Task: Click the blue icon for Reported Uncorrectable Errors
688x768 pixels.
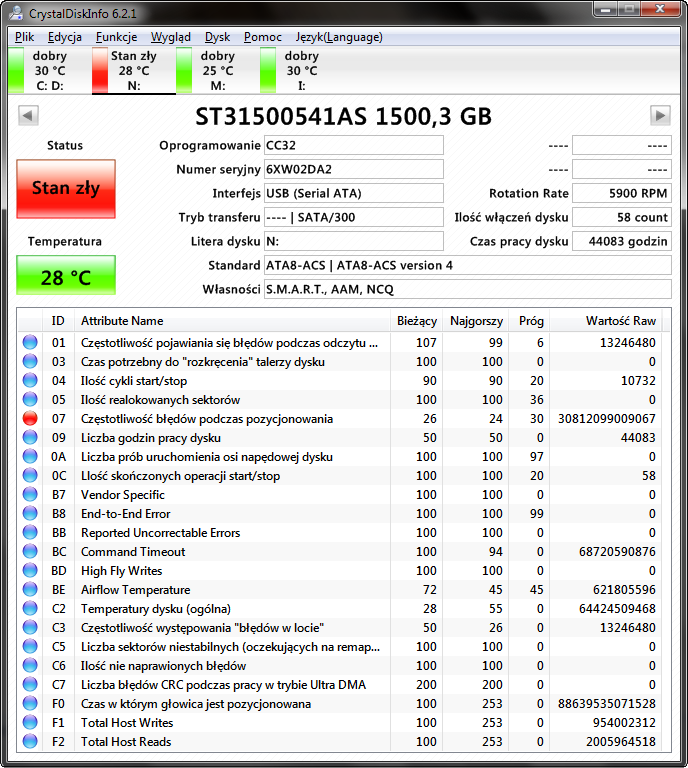Action: click(30, 532)
